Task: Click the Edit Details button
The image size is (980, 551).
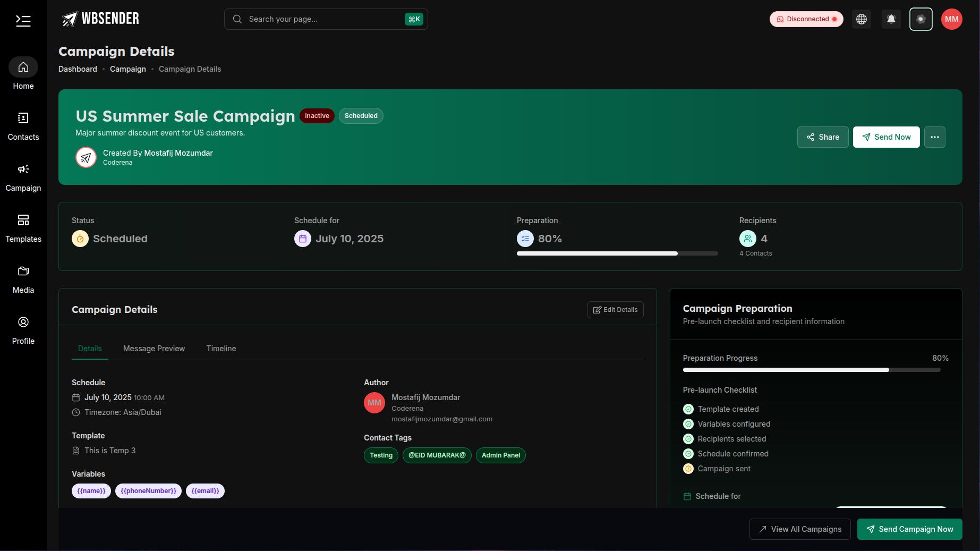Action: [x=615, y=310]
